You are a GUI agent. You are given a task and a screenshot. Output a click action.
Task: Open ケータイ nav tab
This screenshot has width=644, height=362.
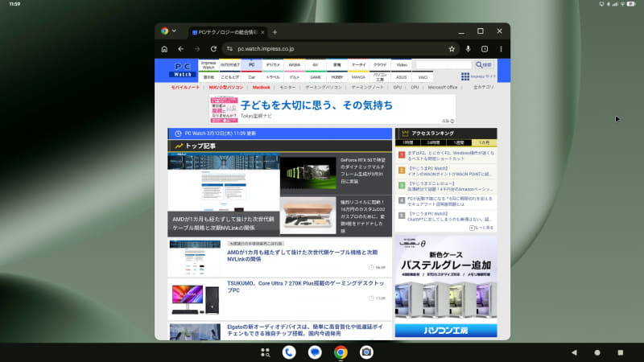click(358, 65)
